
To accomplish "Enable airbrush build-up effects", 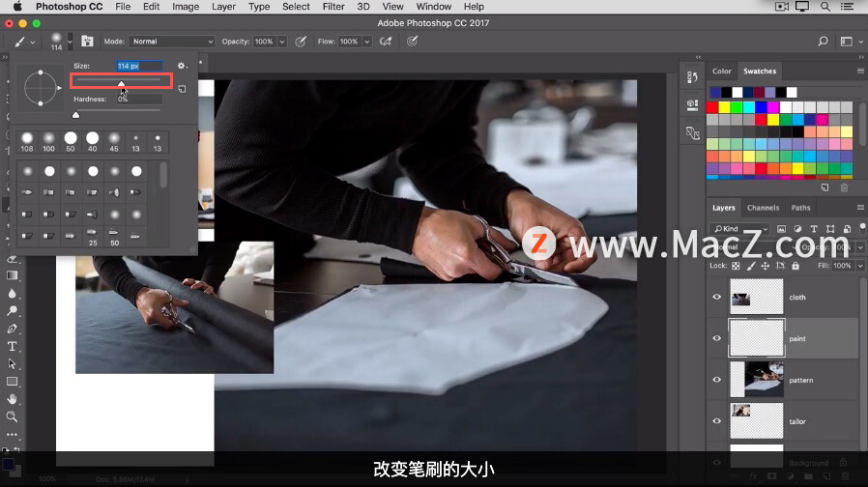I will [386, 42].
